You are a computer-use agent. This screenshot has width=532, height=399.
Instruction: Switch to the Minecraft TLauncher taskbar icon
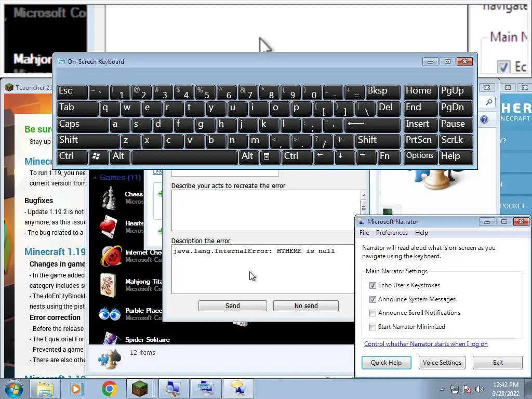pyautogui.click(x=140, y=389)
